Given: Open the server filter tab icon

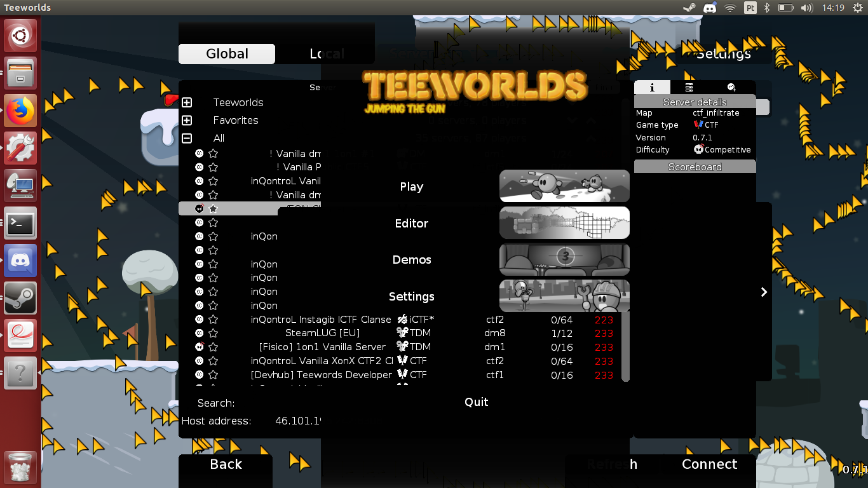Looking at the screenshot, I should point(689,87).
